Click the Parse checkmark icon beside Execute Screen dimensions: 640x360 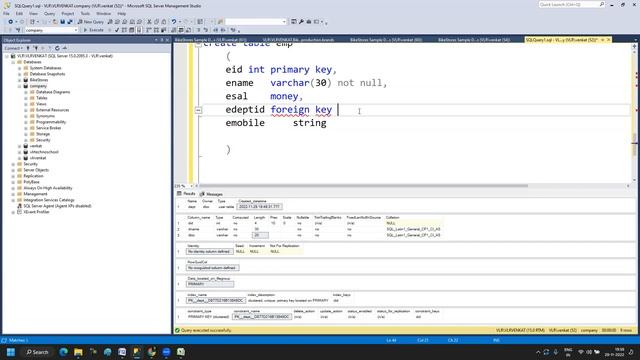[117, 30]
